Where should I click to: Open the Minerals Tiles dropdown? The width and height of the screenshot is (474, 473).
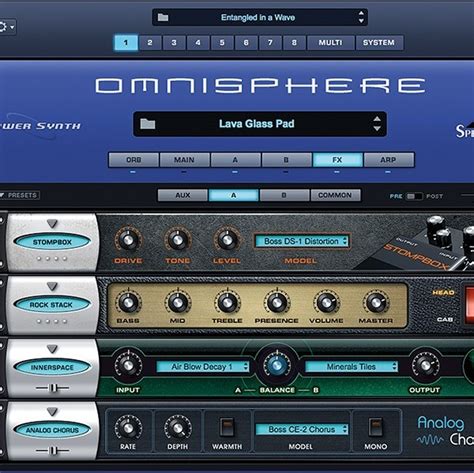click(352, 367)
